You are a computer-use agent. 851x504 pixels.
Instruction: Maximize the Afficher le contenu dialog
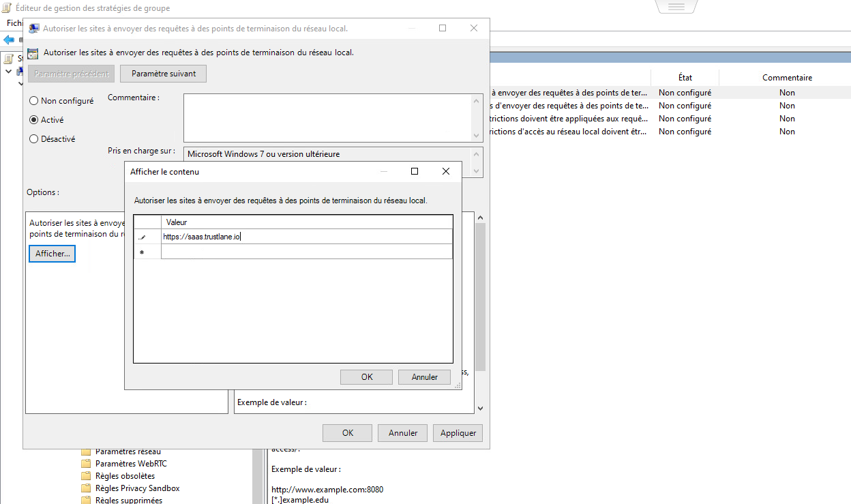pyautogui.click(x=414, y=172)
